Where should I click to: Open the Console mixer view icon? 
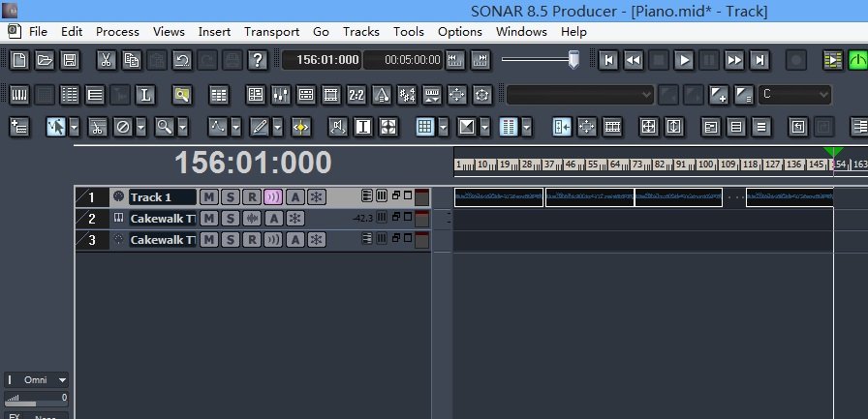281,95
